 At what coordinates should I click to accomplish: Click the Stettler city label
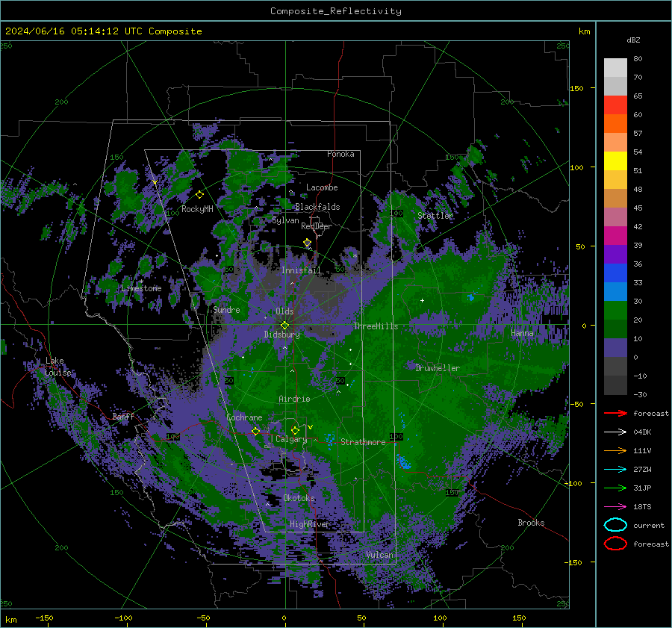435,216
